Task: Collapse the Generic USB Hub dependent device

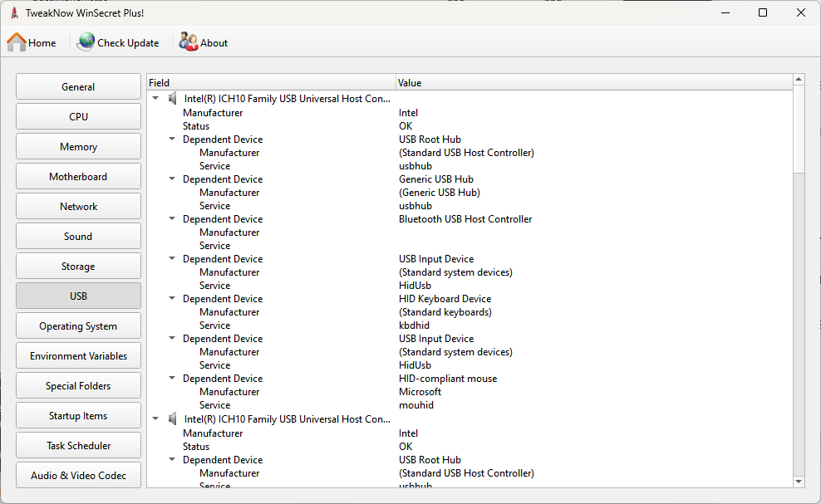Action: (x=172, y=179)
